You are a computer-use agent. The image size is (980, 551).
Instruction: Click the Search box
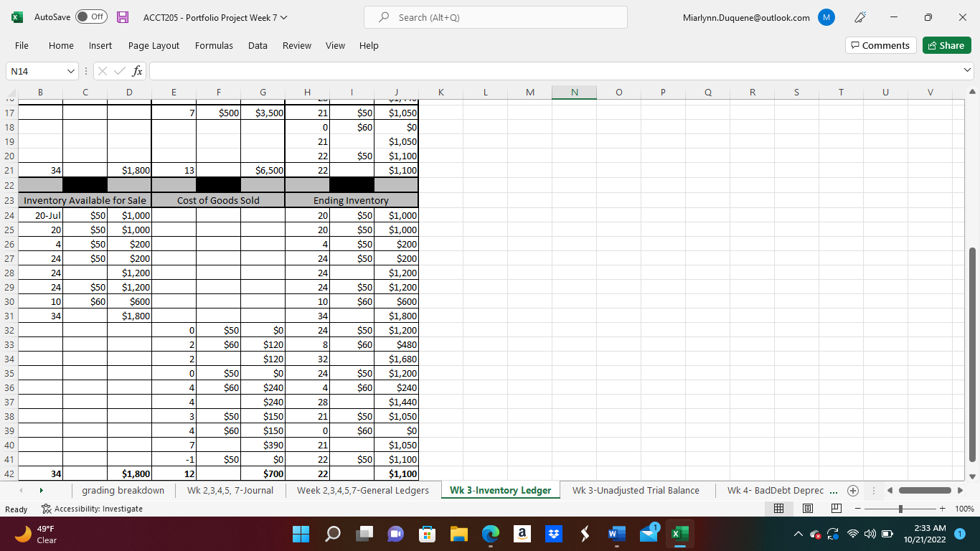pyautogui.click(x=495, y=17)
